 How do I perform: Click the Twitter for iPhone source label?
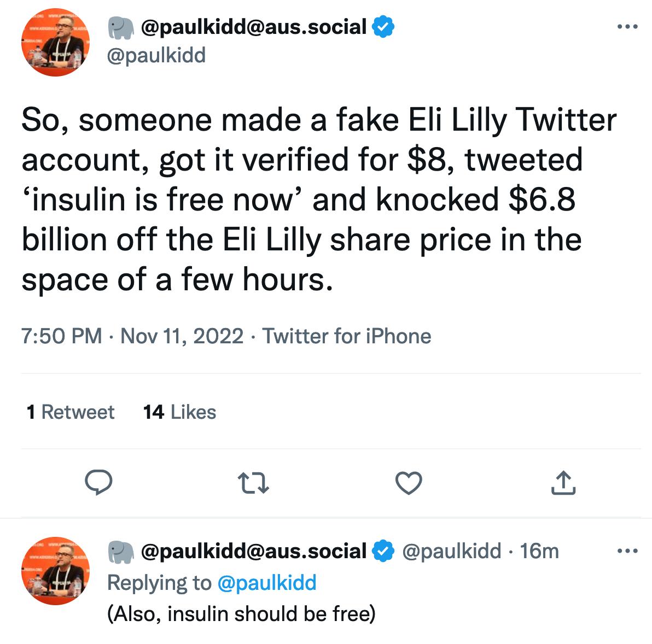pyautogui.click(x=347, y=336)
